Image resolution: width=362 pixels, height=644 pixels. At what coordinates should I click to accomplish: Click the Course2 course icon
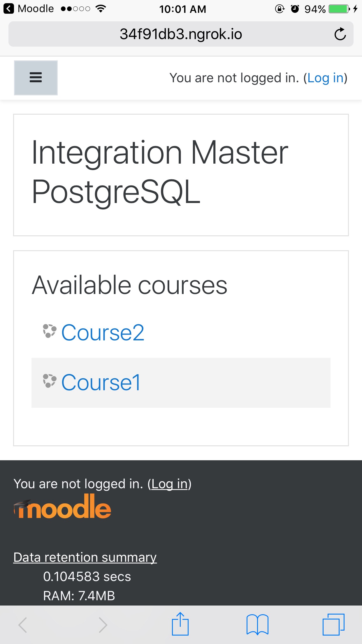click(50, 331)
